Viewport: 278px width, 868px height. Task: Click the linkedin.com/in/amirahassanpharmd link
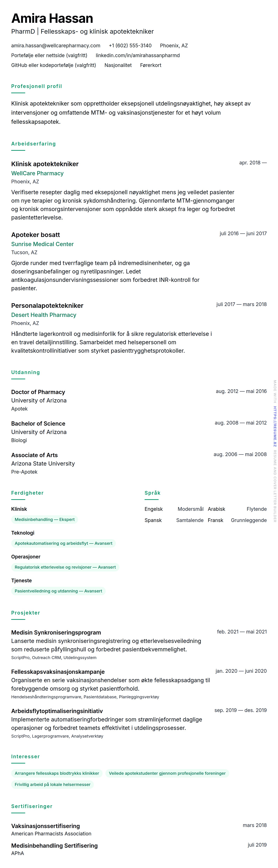tap(137, 55)
